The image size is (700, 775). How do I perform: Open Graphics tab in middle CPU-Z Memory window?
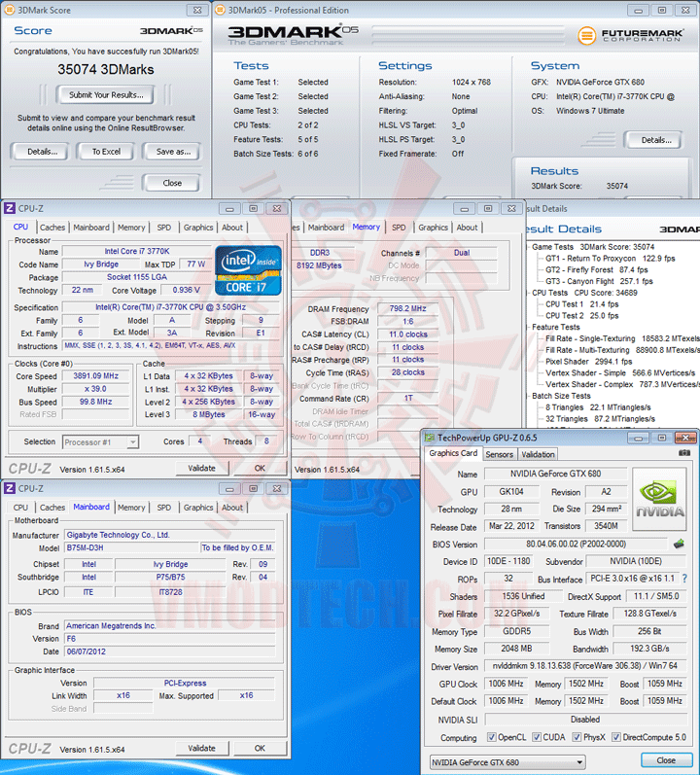point(433,228)
